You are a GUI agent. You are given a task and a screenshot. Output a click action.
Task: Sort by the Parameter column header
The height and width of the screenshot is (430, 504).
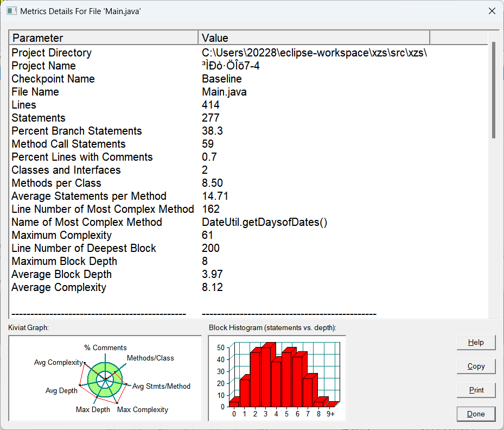pos(104,37)
